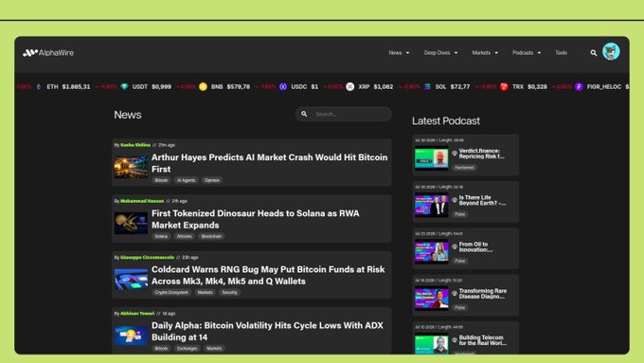Open Transforming Rare Disease Diagno podcast

pos(483,294)
